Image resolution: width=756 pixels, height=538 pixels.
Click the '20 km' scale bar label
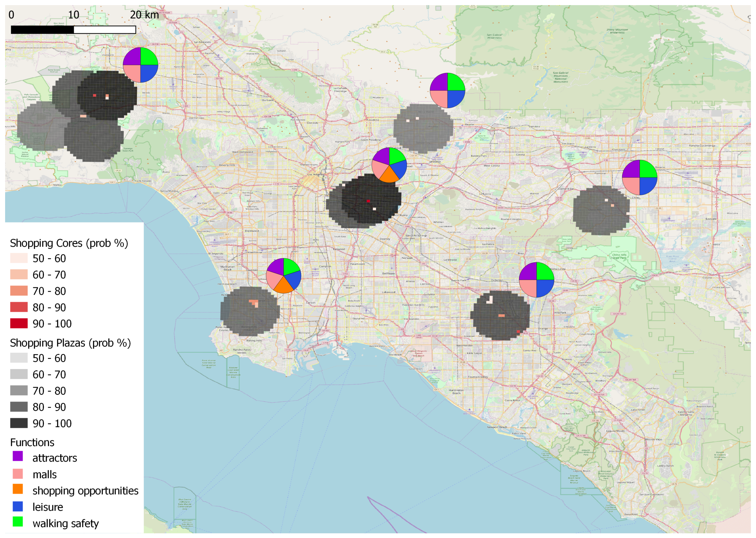[144, 15]
